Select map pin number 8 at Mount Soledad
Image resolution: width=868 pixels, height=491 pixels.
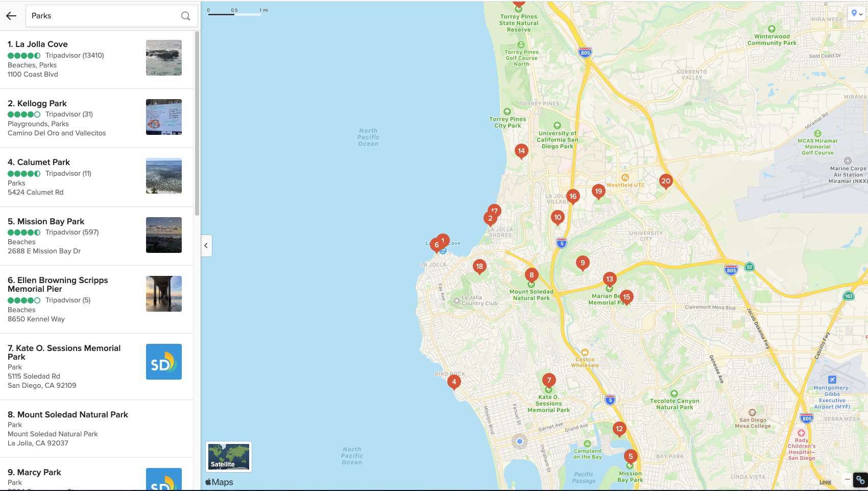[532, 274]
